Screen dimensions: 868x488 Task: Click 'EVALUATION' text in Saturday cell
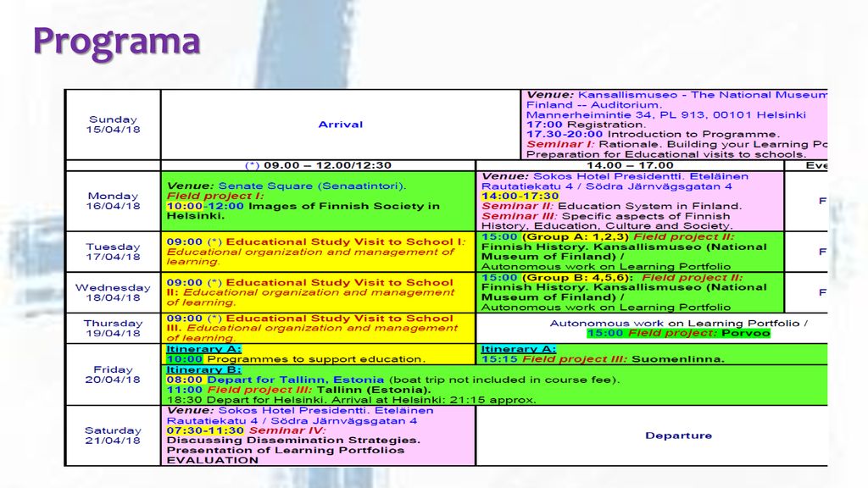pos(213,460)
